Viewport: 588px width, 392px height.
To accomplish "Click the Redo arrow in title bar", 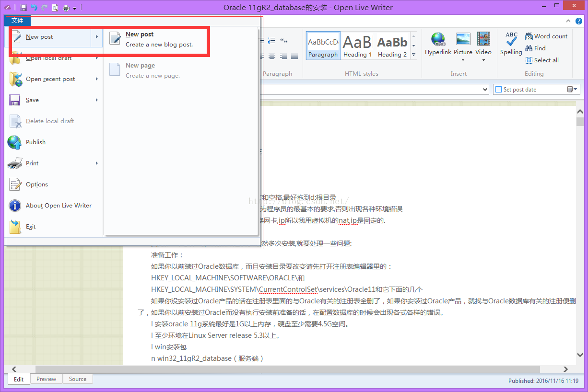I will pos(45,8).
